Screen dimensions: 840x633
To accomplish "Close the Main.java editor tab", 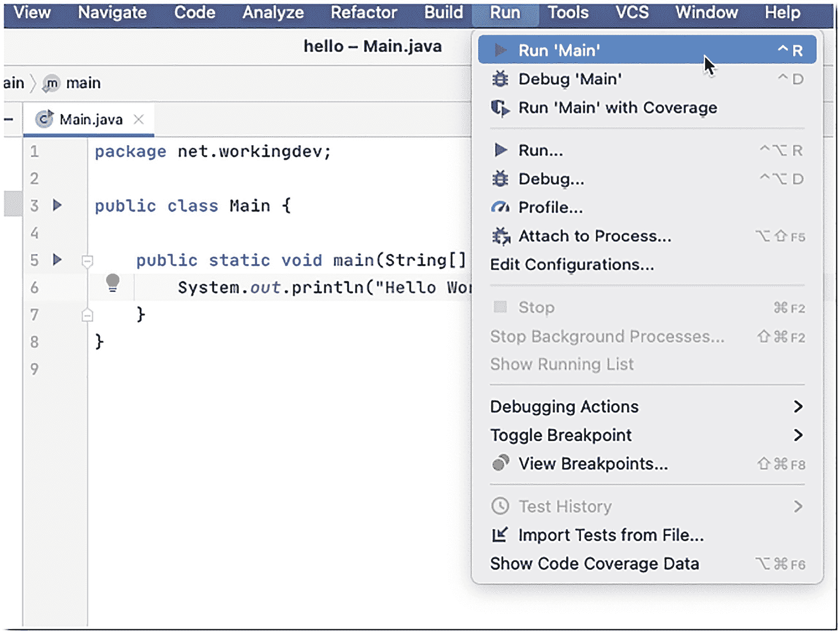I will tap(139, 119).
